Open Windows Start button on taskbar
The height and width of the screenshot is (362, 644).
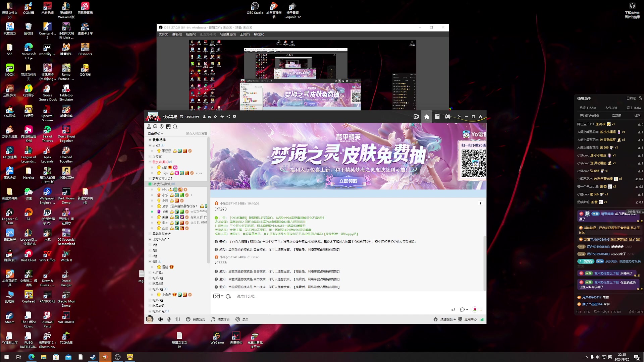point(6,357)
